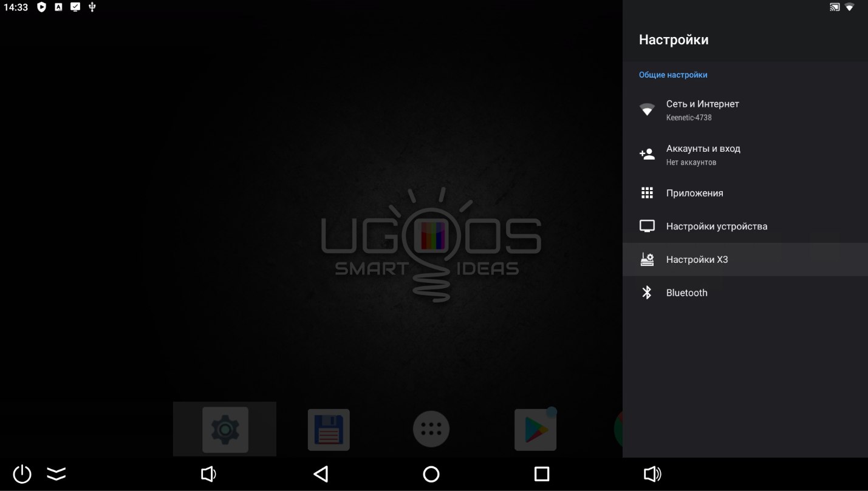The image size is (868, 491).
Task: Click the Настройки panel title
Action: point(674,40)
